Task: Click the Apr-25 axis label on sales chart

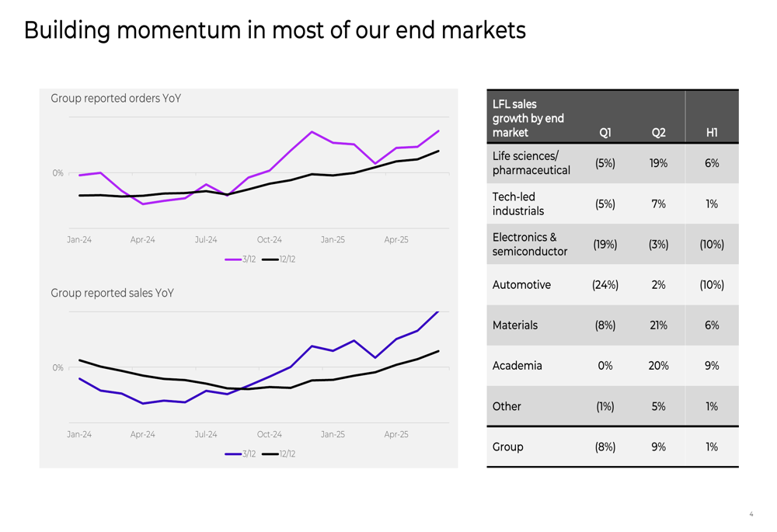Action: pos(396,434)
